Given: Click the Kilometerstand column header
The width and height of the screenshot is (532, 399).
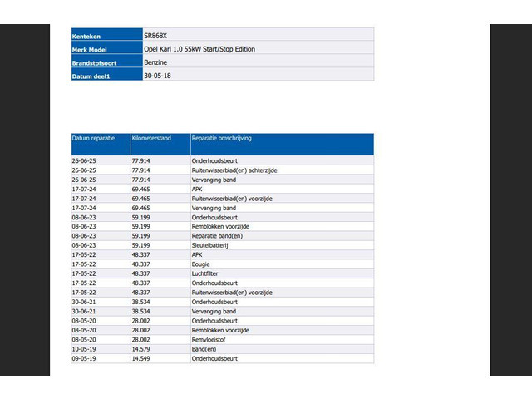Looking at the screenshot, I should 151,138.
